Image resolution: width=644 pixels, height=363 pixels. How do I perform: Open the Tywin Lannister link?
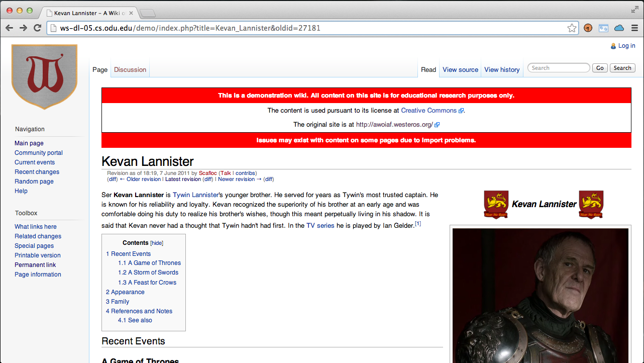click(196, 195)
